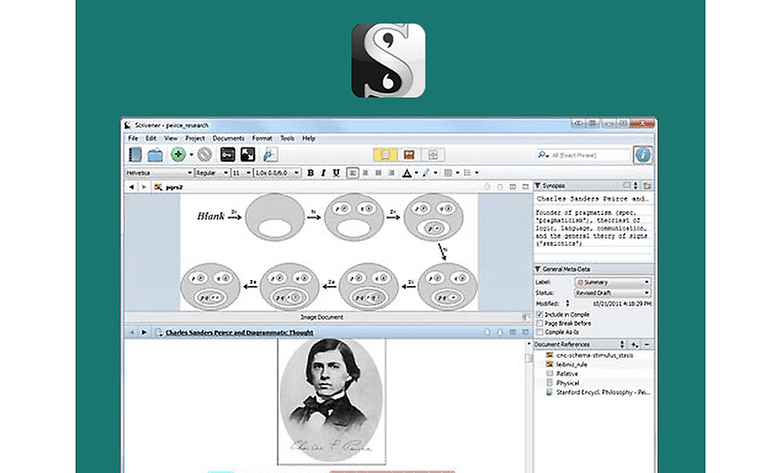Click the gray Trash/no-entry toolbar icon

[x=204, y=155]
